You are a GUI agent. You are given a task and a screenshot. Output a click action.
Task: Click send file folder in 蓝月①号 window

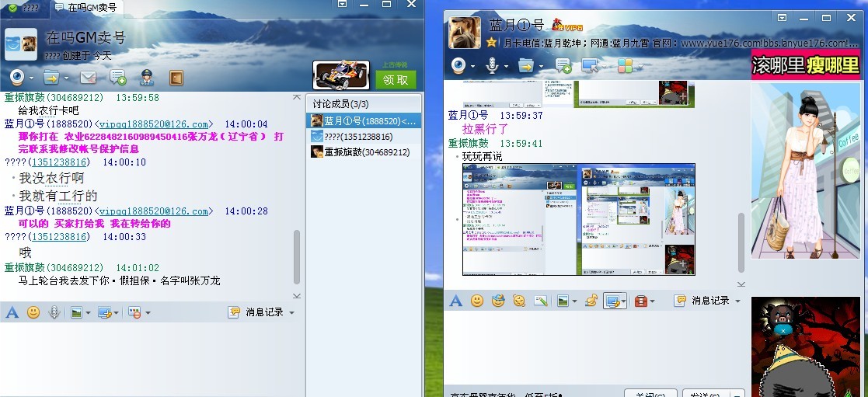(525, 66)
